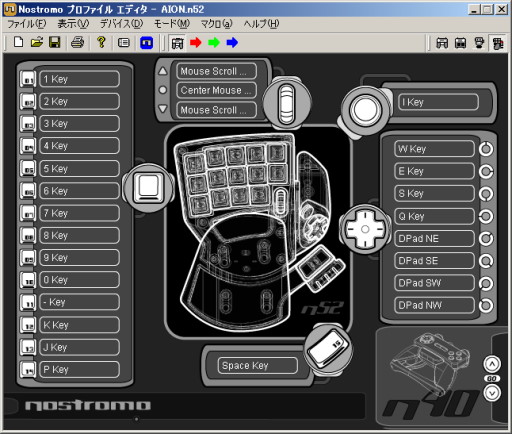Open the ヘルプ(H) menu

pyautogui.click(x=261, y=24)
